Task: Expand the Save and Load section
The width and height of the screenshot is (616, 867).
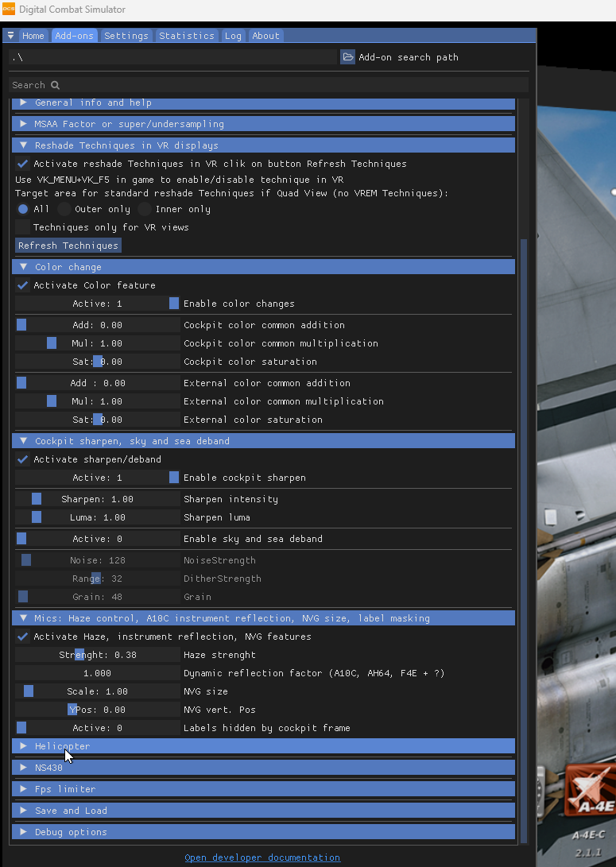Action: point(263,811)
